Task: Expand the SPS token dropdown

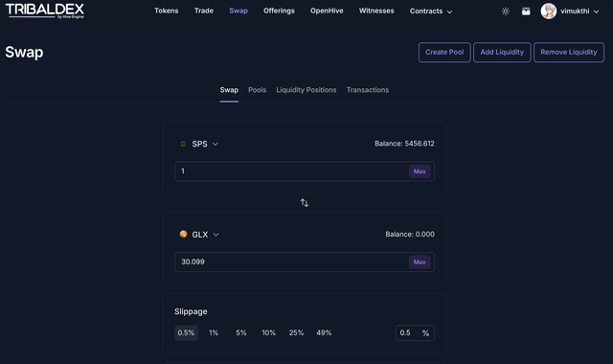Action: click(215, 144)
